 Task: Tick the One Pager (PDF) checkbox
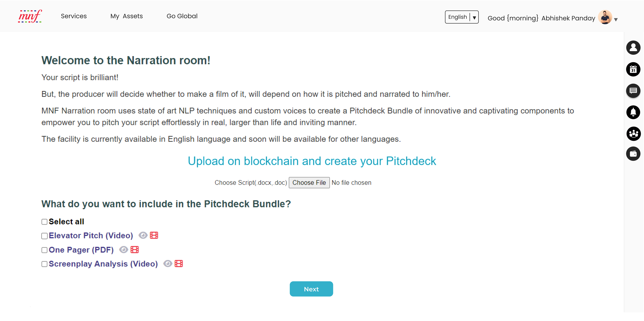tap(44, 250)
